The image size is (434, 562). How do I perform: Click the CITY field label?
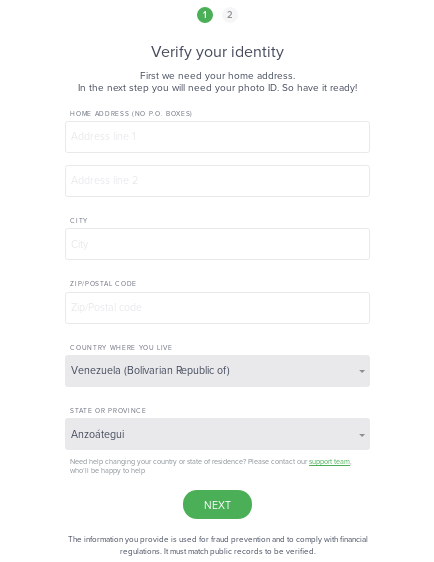click(78, 220)
